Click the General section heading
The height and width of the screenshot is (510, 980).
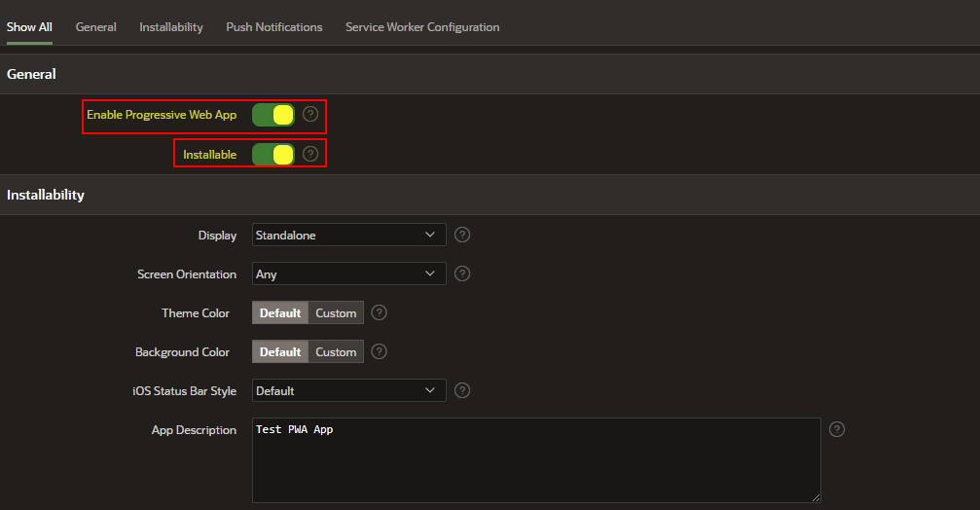click(x=31, y=74)
